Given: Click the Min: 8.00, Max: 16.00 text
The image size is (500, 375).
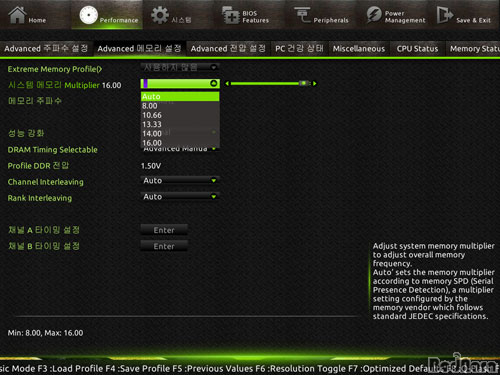Looking at the screenshot, I should [45, 333].
